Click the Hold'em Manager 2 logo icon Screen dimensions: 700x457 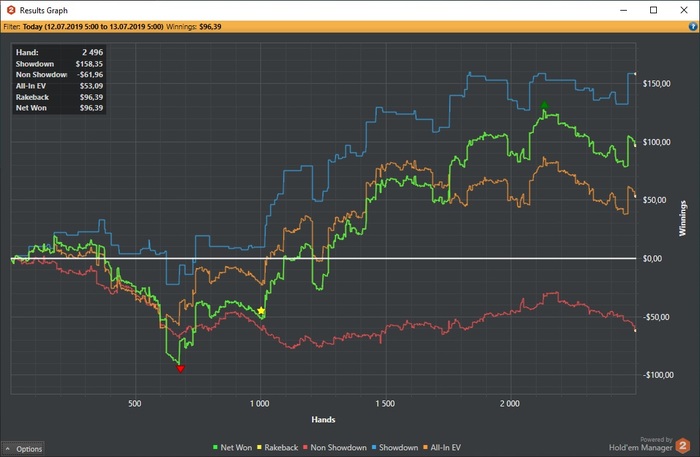683,445
